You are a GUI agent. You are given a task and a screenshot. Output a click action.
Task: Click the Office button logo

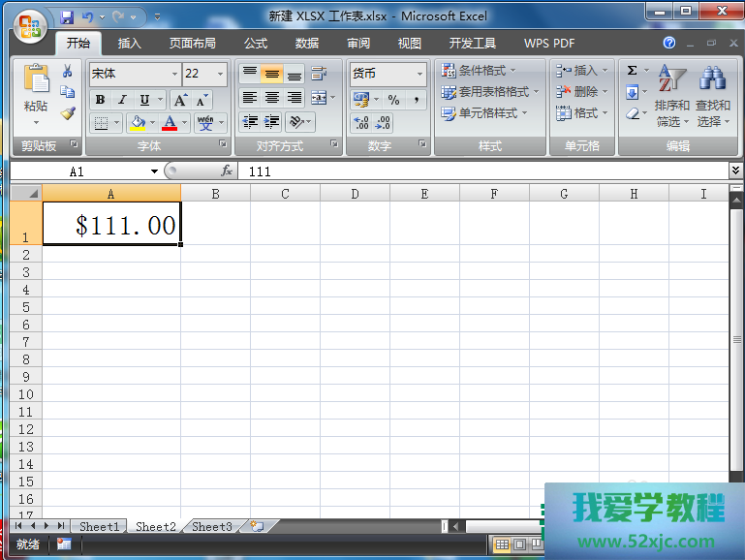click(29, 23)
